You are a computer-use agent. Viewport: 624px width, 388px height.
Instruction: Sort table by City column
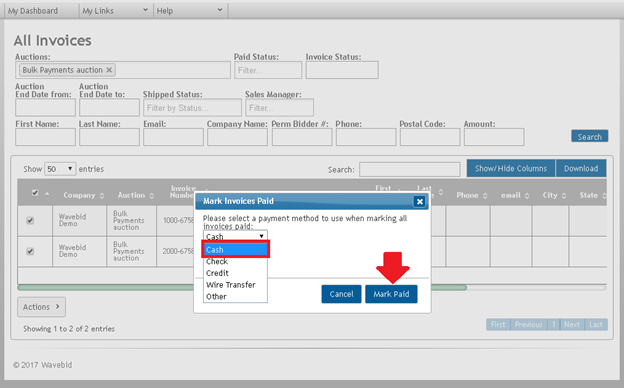pos(554,195)
